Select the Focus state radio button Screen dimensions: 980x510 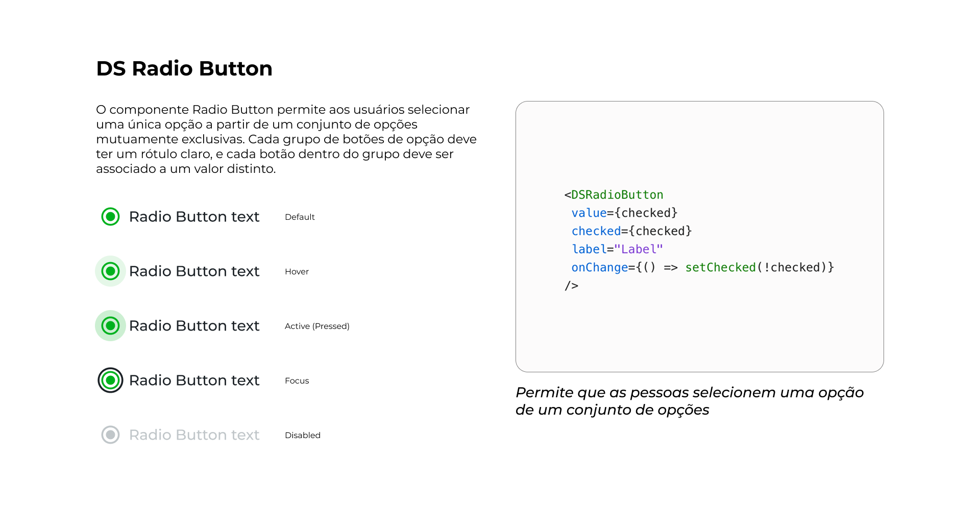[110, 380]
